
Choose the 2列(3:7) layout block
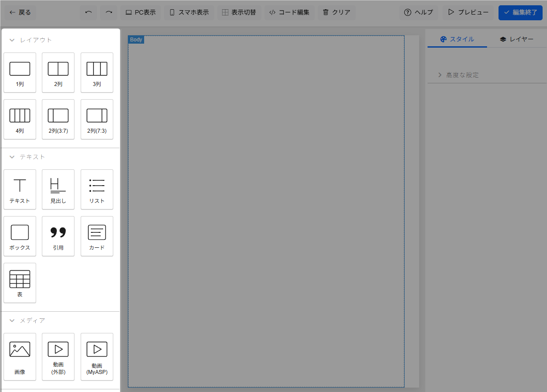click(58, 119)
